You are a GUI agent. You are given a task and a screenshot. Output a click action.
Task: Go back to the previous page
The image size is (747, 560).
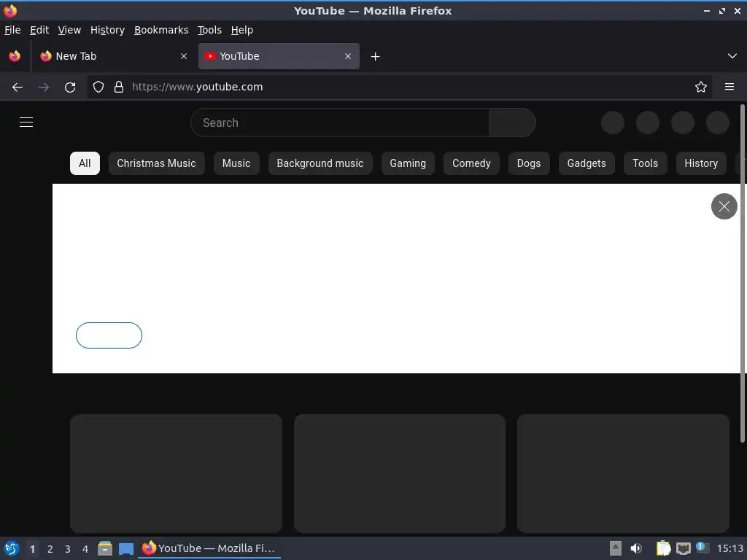[x=18, y=87]
